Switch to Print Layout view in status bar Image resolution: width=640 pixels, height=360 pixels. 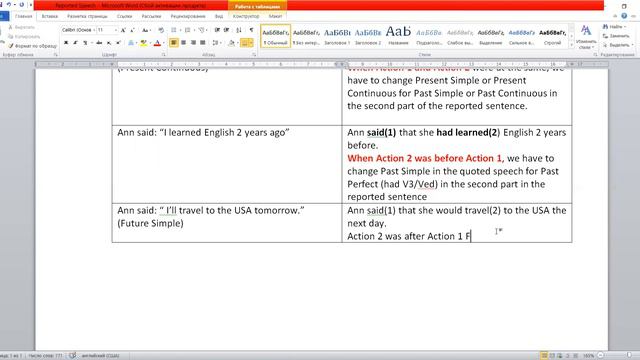(x=544, y=356)
